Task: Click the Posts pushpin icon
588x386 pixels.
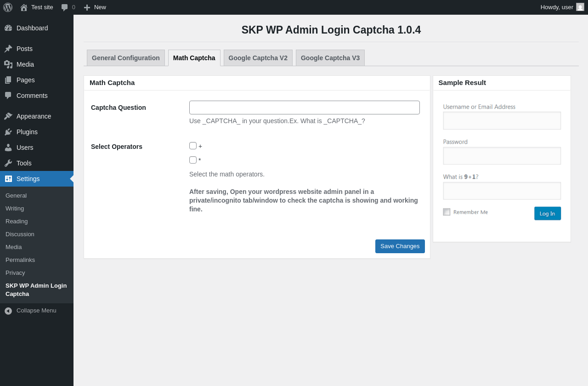Action: pos(8,49)
